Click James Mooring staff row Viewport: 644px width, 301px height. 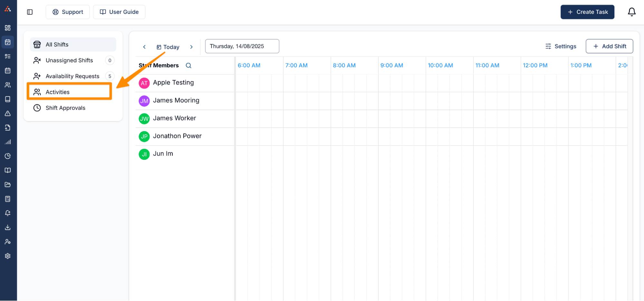[x=176, y=101]
